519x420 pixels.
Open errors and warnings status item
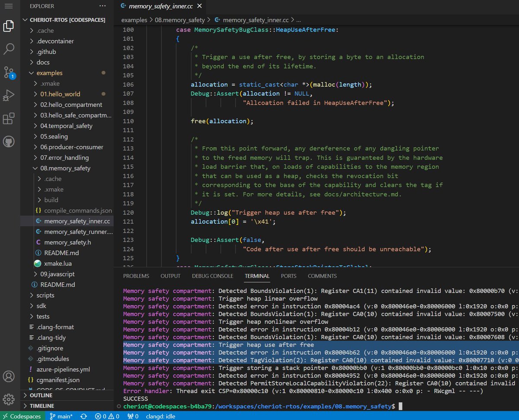click(x=108, y=416)
